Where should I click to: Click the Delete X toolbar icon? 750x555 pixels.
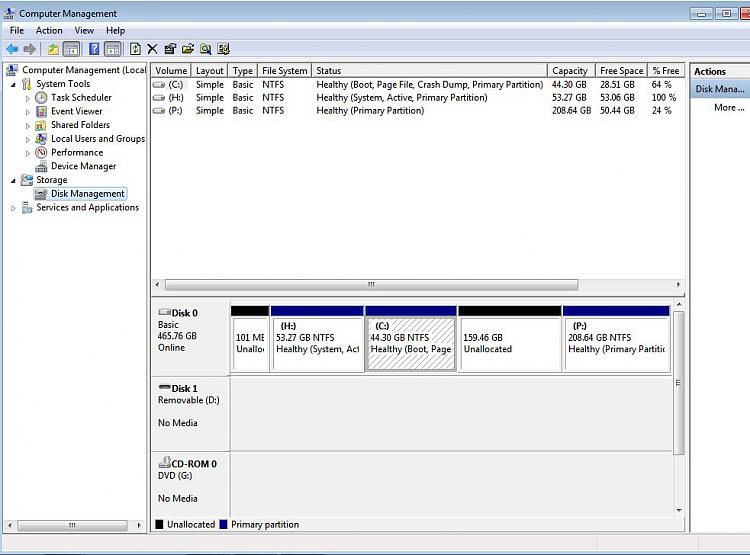pyautogui.click(x=153, y=49)
